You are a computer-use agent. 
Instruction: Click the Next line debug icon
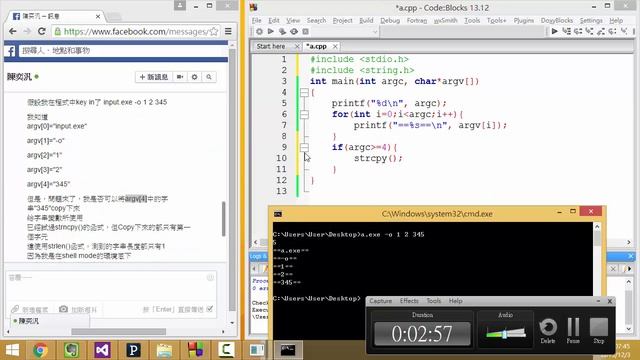pyautogui.click(x=578, y=31)
